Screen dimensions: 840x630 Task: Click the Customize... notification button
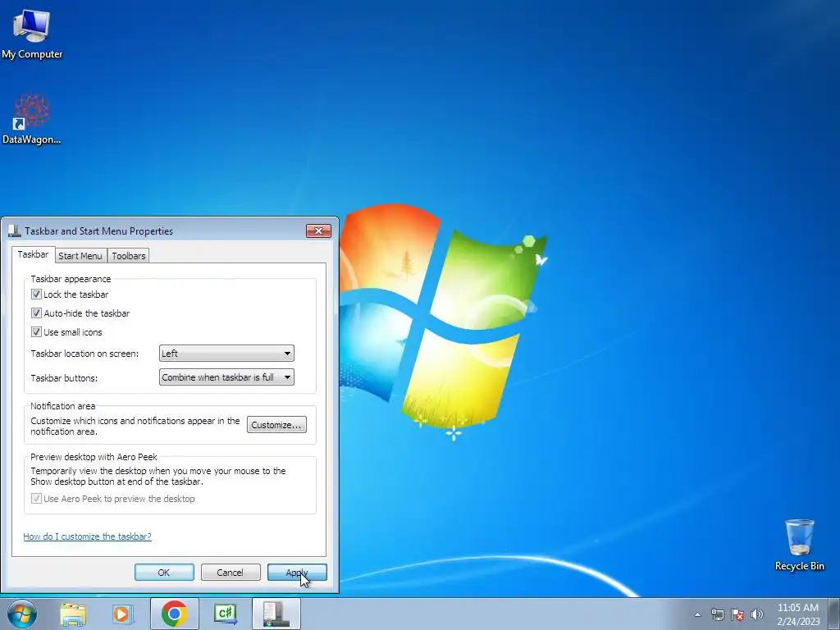tap(276, 425)
